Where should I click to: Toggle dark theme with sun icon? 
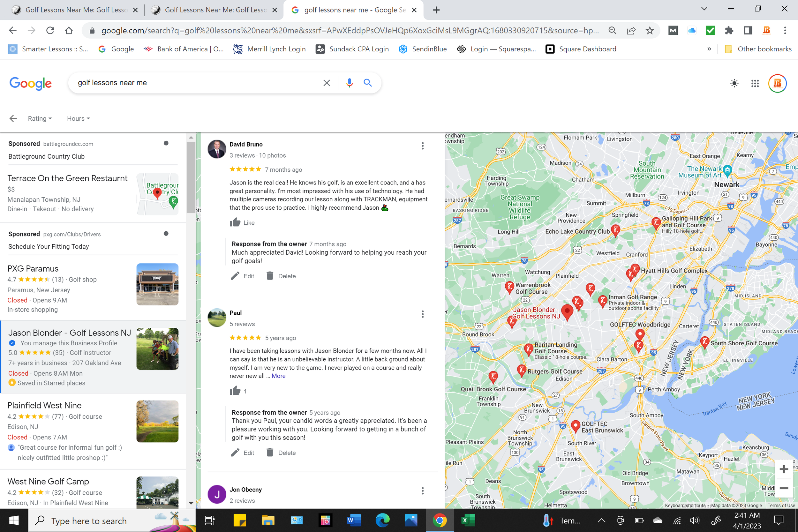click(734, 84)
